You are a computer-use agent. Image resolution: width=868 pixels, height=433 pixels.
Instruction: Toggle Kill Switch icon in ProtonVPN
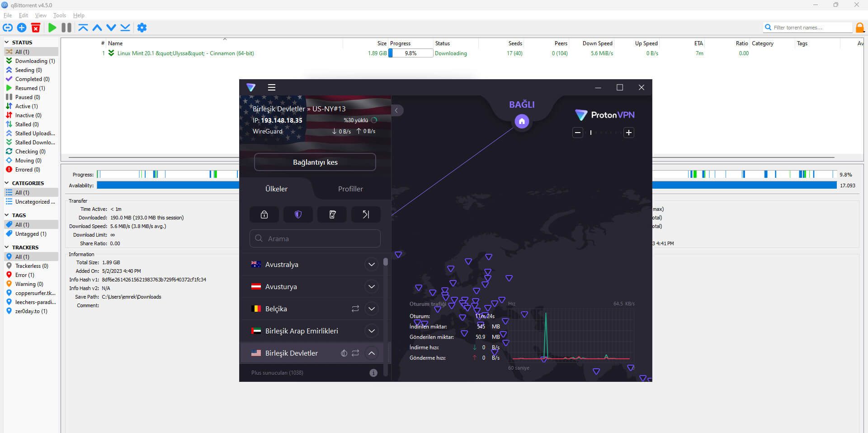point(332,214)
